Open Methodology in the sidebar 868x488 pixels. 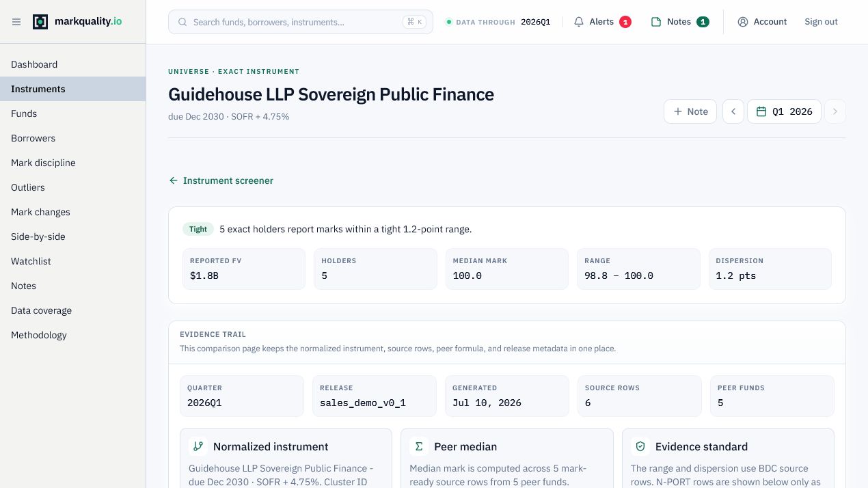[x=72, y=335]
